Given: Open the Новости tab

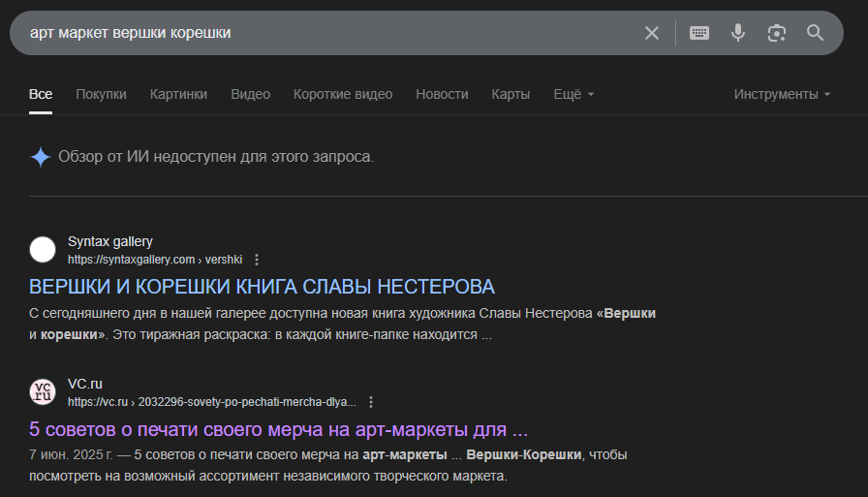Looking at the screenshot, I should click(x=442, y=95).
